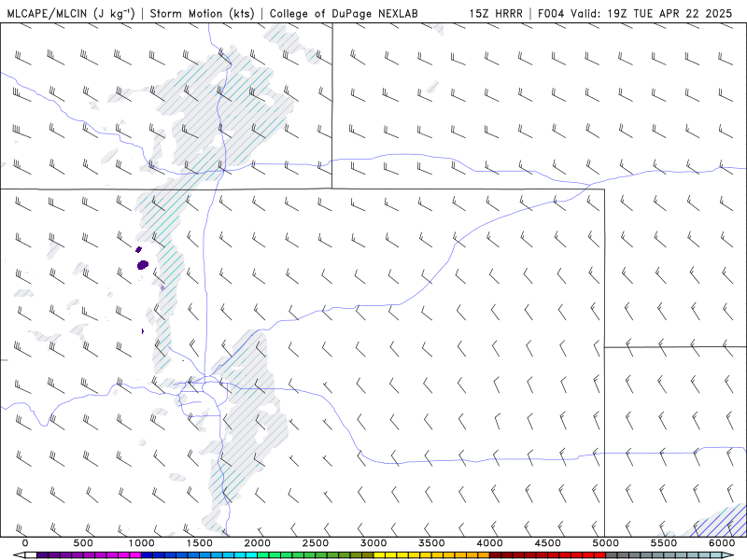Click the 1500 label on the color scale
Image resolution: width=747 pixels, height=560 pixels.
(199, 543)
